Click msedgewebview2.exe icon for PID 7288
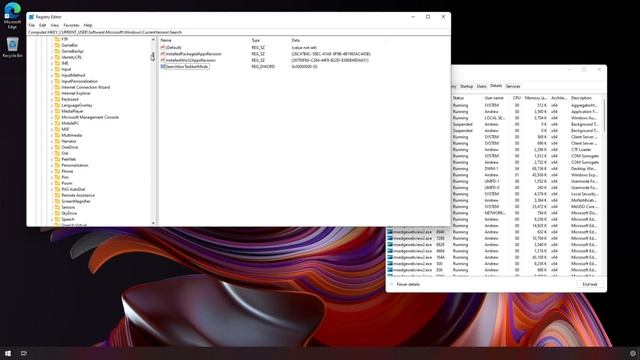640x360 pixels. [x=390, y=238]
